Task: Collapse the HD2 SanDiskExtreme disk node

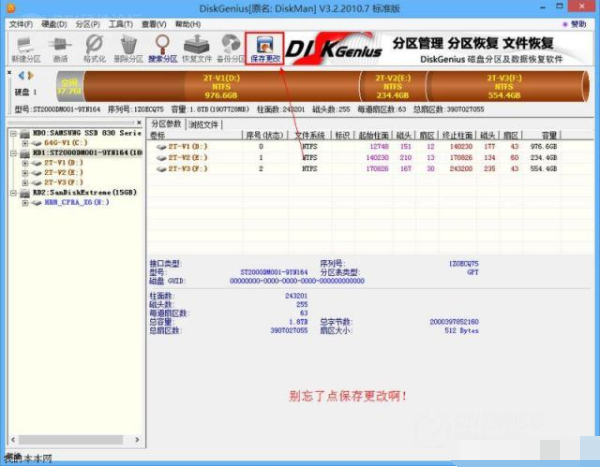Action: pyautogui.click(x=13, y=193)
